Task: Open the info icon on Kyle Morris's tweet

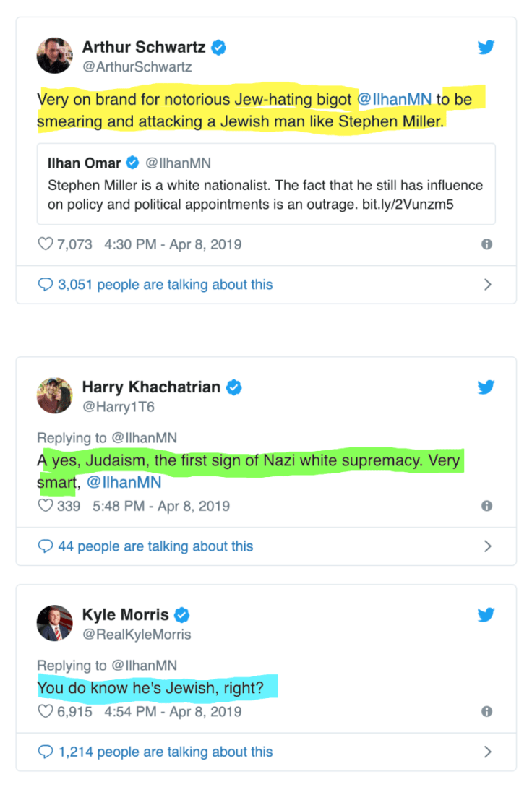Action: click(x=487, y=712)
